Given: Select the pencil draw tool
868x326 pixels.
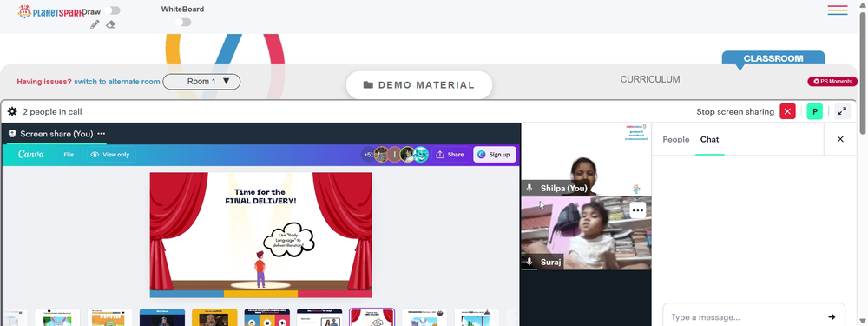Looking at the screenshot, I should (95, 24).
